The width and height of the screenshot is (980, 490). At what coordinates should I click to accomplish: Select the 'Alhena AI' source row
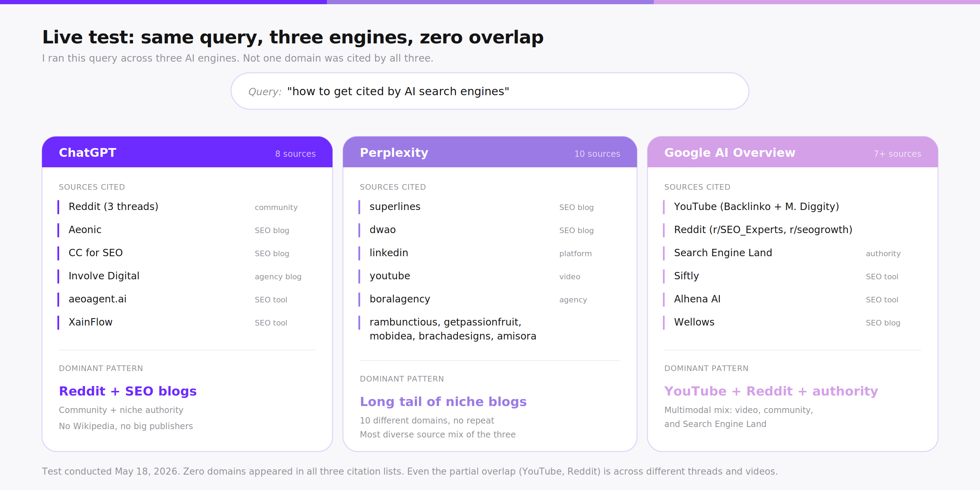(792, 299)
